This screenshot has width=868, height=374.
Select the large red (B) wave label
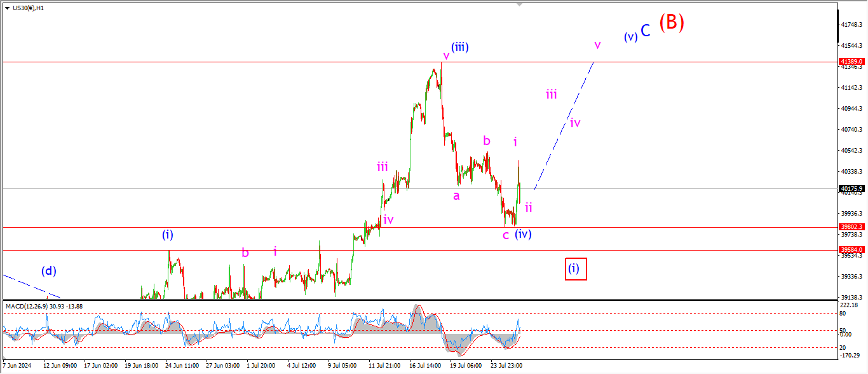(x=671, y=23)
